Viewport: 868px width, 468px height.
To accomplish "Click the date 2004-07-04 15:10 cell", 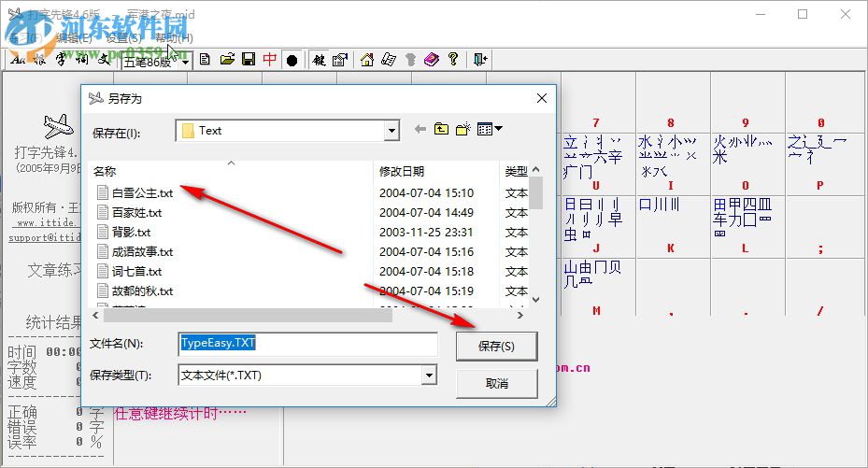I will coord(426,193).
